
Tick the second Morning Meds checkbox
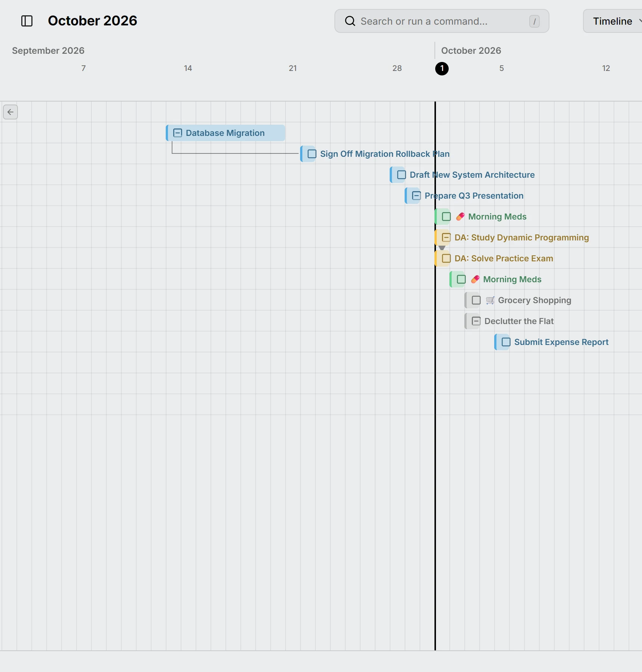[461, 279]
